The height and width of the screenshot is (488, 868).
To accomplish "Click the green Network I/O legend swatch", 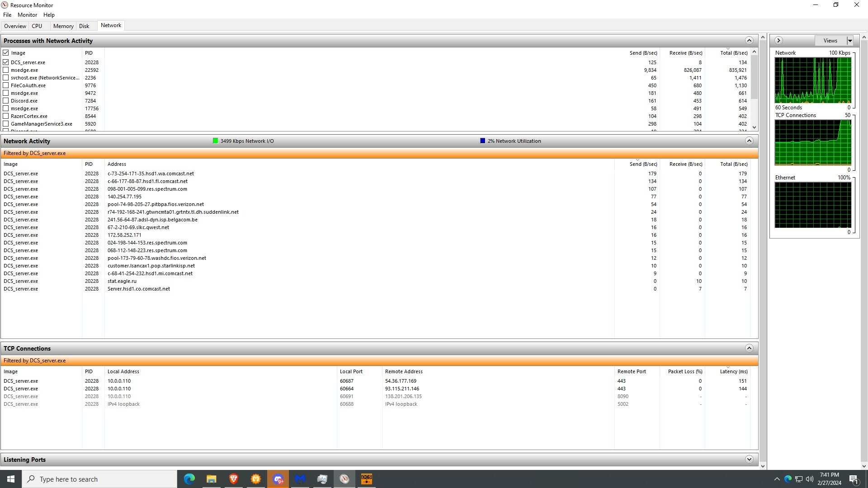I will coord(216,141).
